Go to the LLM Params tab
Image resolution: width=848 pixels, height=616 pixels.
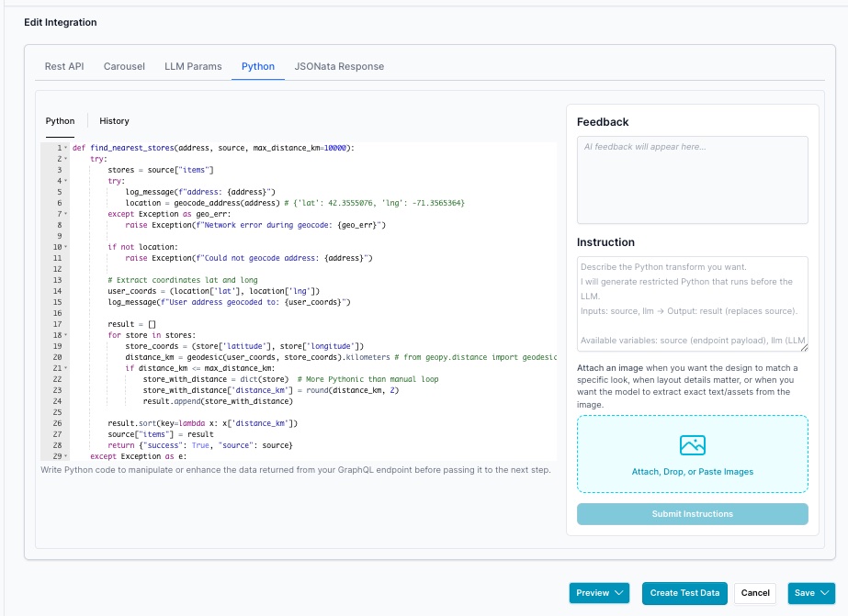193,67
